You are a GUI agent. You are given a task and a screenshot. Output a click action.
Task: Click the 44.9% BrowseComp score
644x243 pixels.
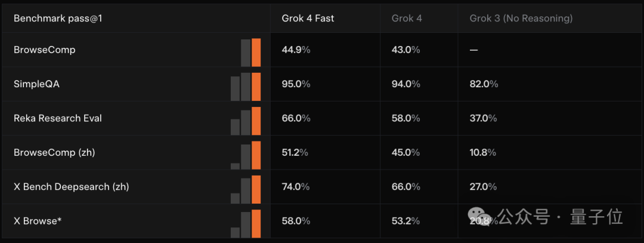296,50
